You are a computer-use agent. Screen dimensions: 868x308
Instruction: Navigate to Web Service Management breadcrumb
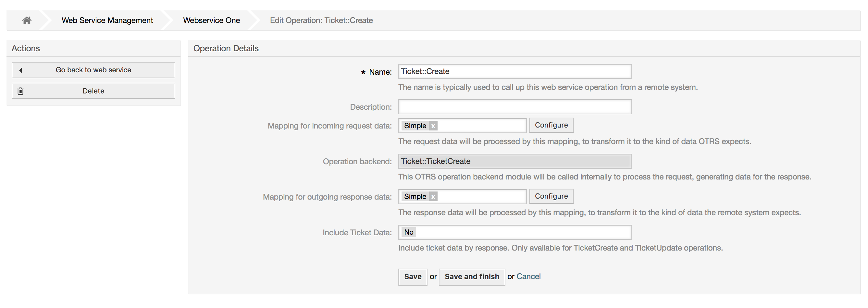pos(107,20)
